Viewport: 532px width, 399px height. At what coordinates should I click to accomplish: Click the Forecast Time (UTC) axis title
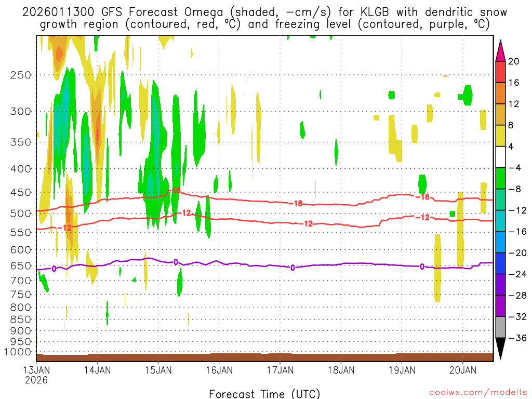(264, 394)
